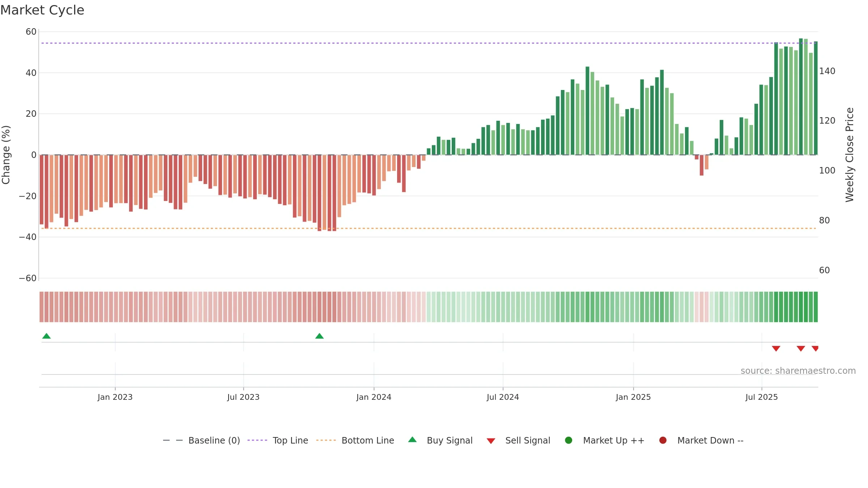The height and width of the screenshot is (488, 868).
Task: Click the second of three sell signal markers
Action: click(x=801, y=348)
